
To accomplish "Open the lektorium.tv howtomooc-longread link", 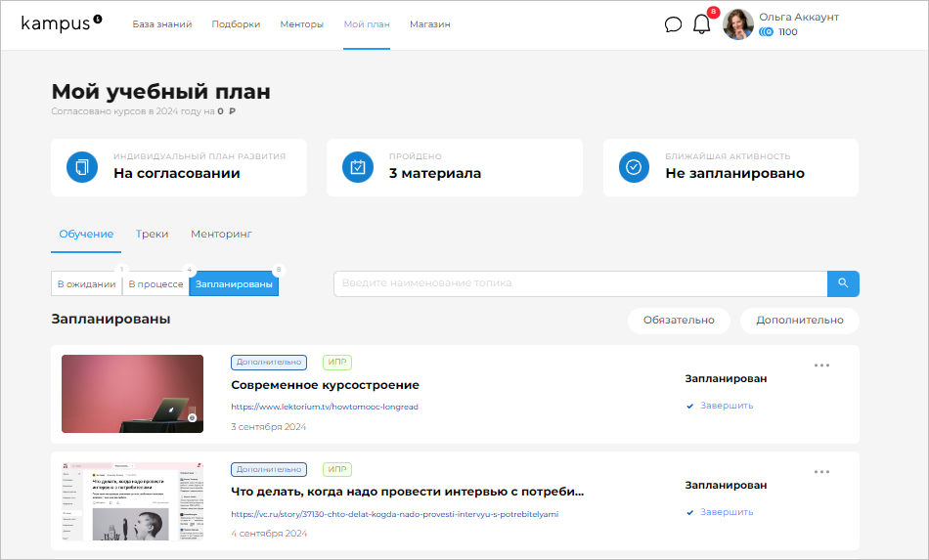I will coord(325,407).
